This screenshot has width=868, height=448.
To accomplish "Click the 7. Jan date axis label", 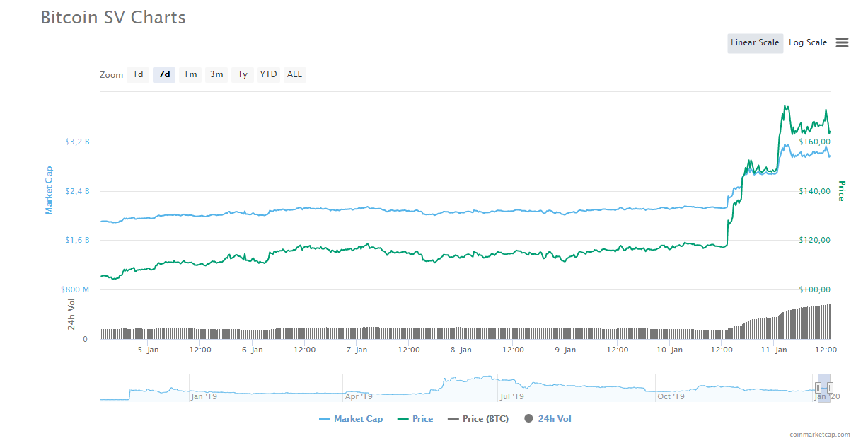I will [357, 350].
